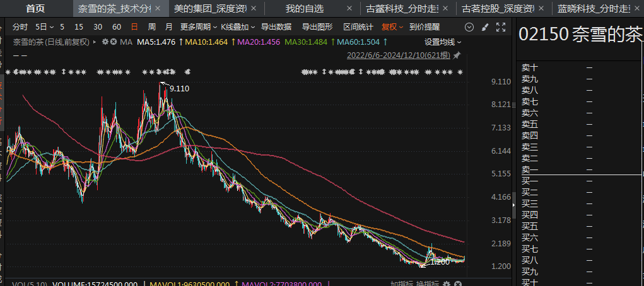644x286 pixels.
Task: Click the 5.155 price axis label
Action: (x=501, y=174)
